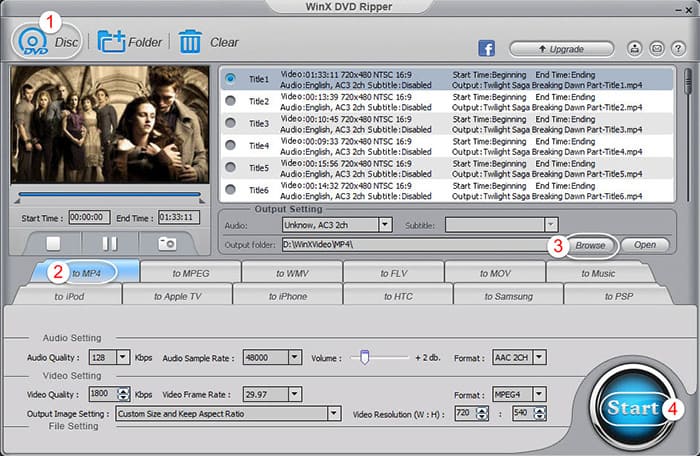Open the Audio track dropdown
Screen dimensions: 700x456
pos(385,225)
